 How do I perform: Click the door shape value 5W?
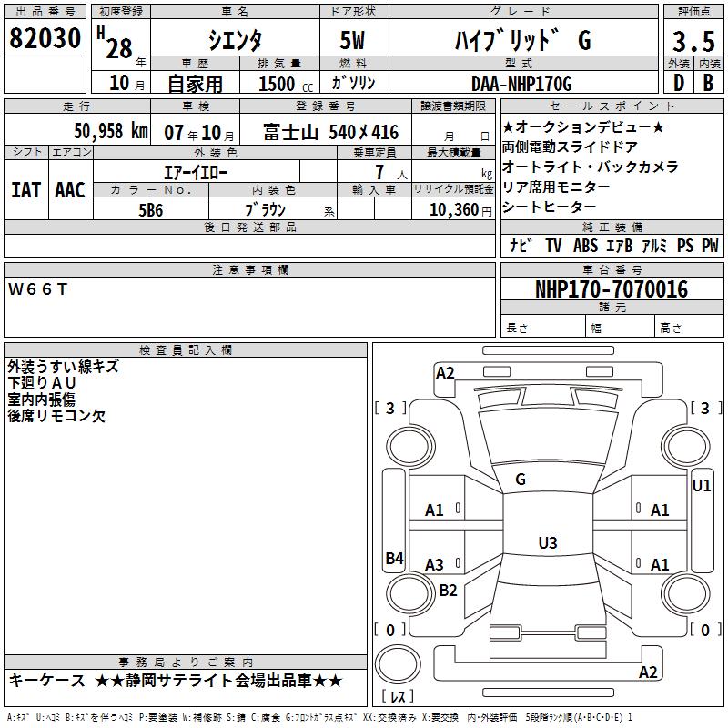(x=352, y=40)
